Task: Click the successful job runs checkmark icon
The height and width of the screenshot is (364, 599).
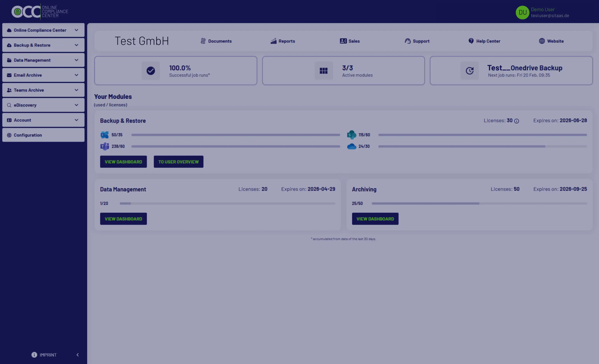Action: coord(151,71)
